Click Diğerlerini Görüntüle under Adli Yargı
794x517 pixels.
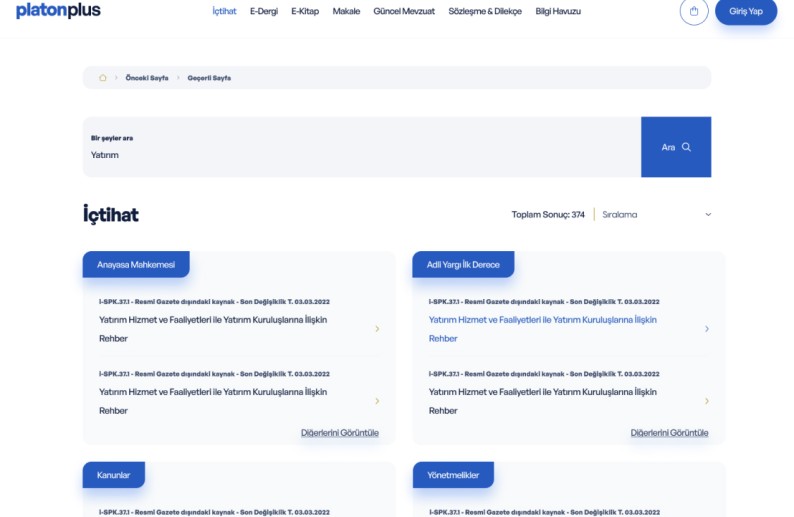click(x=669, y=433)
